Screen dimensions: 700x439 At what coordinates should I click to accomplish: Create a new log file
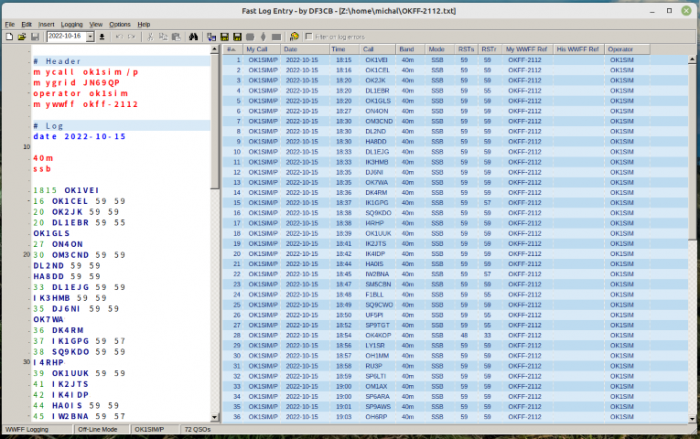[9, 37]
